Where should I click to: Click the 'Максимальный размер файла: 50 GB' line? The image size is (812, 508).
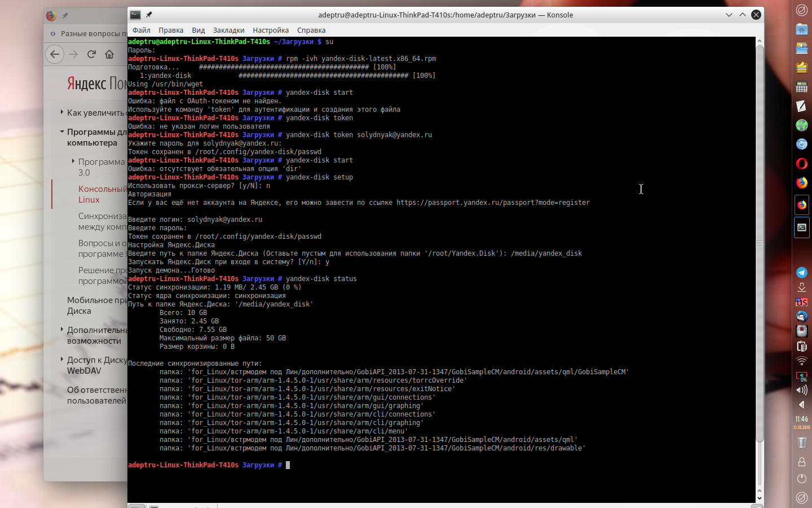(223, 338)
